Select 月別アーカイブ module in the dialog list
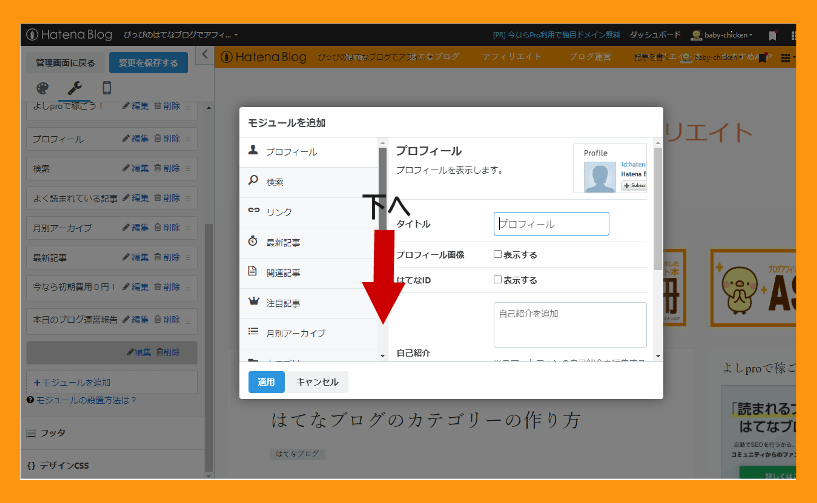Screen dimensions: 817x503 pyautogui.click(x=308, y=333)
